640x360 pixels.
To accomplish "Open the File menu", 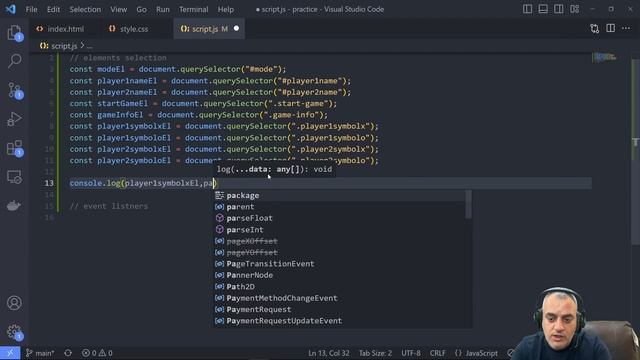I will click(x=31, y=9).
